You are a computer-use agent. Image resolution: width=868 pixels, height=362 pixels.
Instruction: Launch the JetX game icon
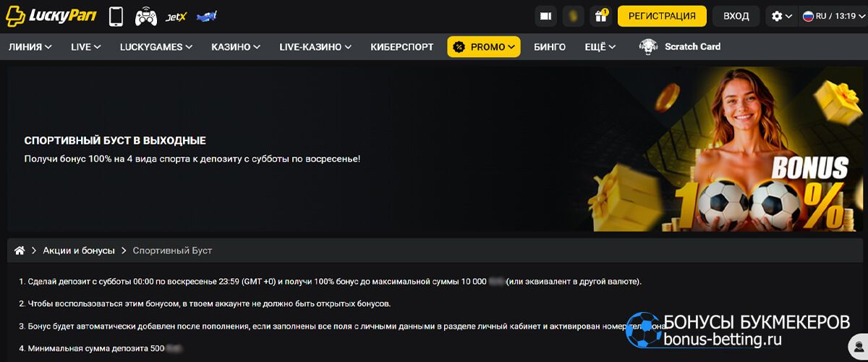click(x=176, y=16)
